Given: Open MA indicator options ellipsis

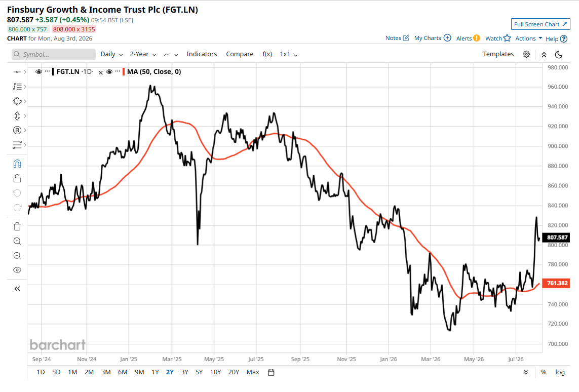Looking at the screenshot, I should click(x=118, y=71).
